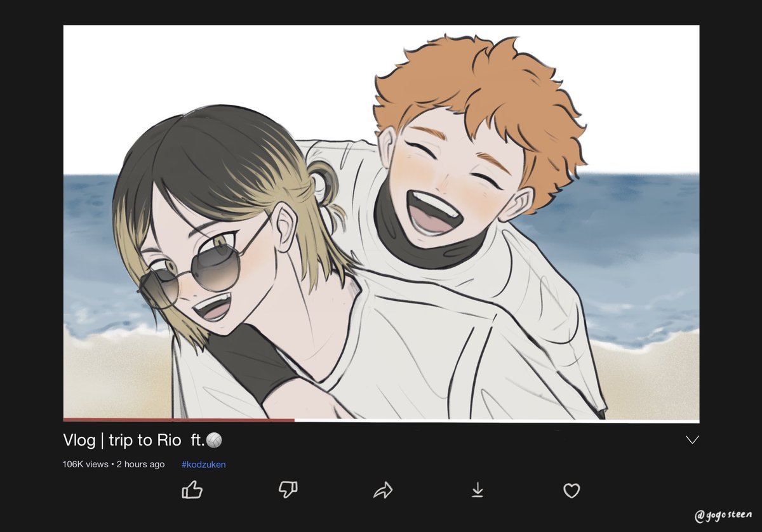
Task: Click the heart save icon
Action: click(572, 490)
